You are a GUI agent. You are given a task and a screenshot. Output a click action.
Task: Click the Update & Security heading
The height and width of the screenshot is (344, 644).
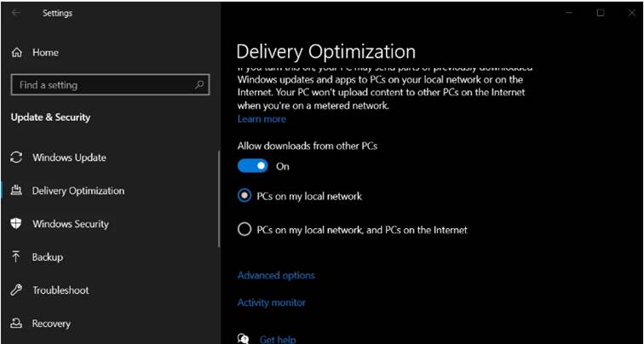50,118
